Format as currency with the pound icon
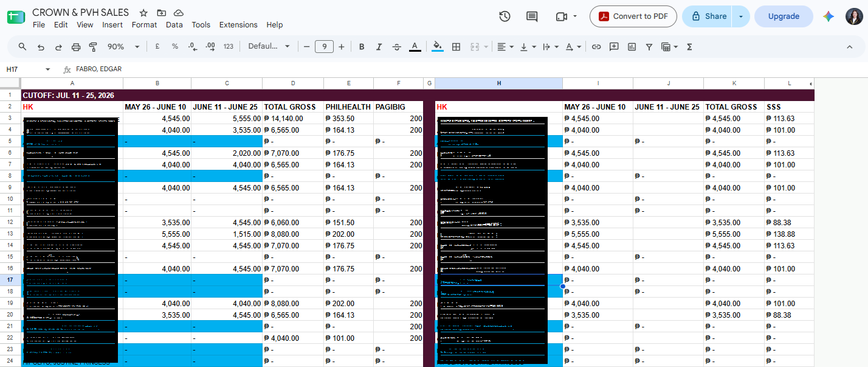868x367 pixels. coord(157,47)
